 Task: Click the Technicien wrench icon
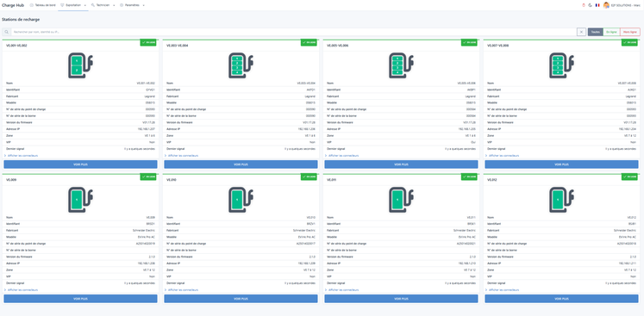(x=93, y=5)
